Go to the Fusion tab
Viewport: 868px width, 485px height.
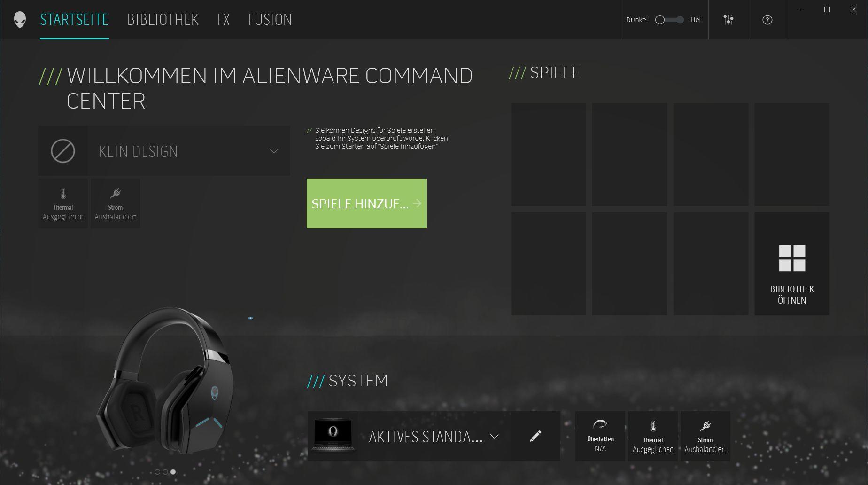(x=270, y=20)
